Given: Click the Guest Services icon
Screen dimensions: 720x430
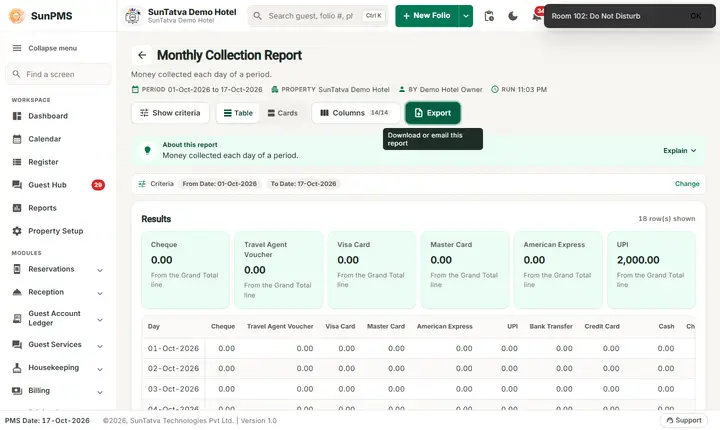Looking at the screenshot, I should click(x=17, y=344).
